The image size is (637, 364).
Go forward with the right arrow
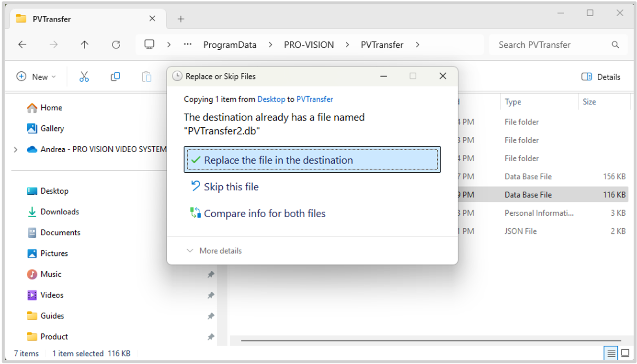[x=54, y=44]
